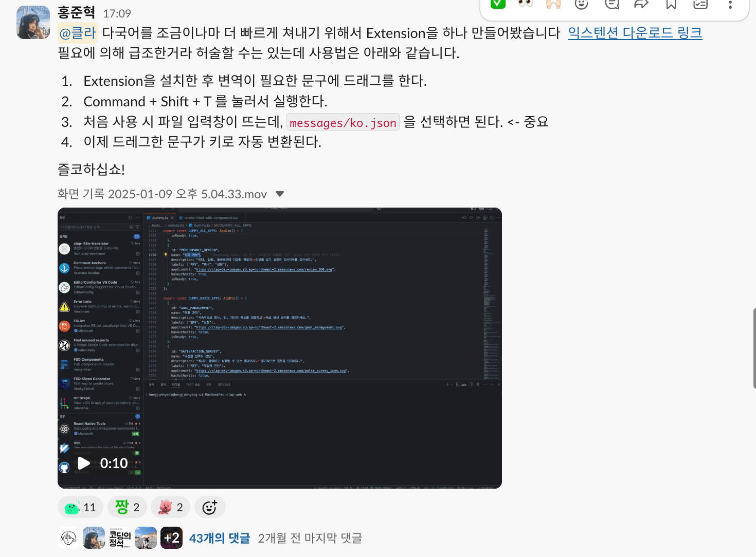Bookmark this message for later
756x557 pixels.
click(671, 4)
